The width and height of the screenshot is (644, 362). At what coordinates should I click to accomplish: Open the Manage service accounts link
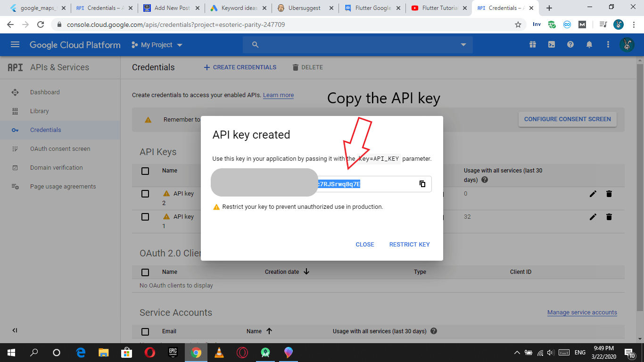point(582,312)
